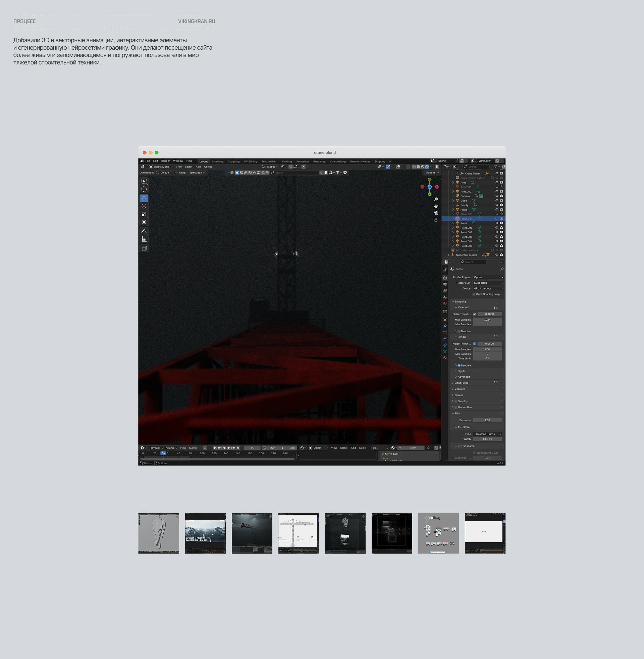This screenshot has height=659, width=644.
Task: Open the white crane drawing thumbnail
Action: coord(298,533)
